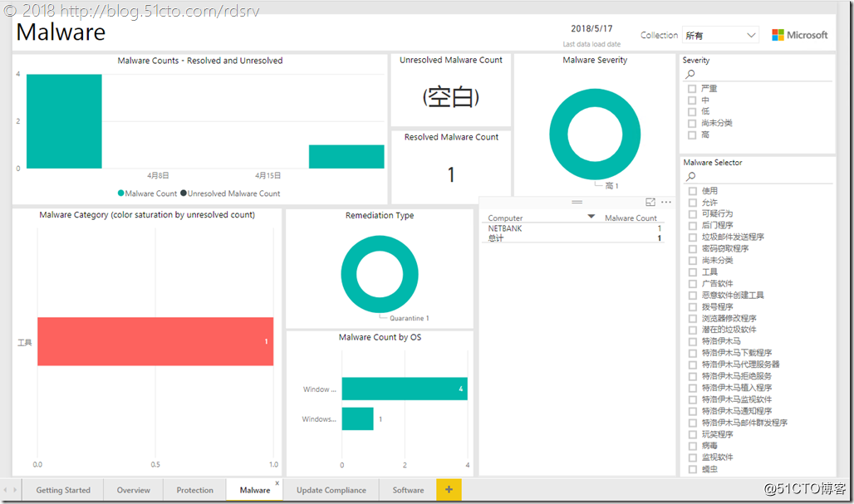Click the 2018/5/17 last data load date
854x504 pixels.
coord(591,28)
